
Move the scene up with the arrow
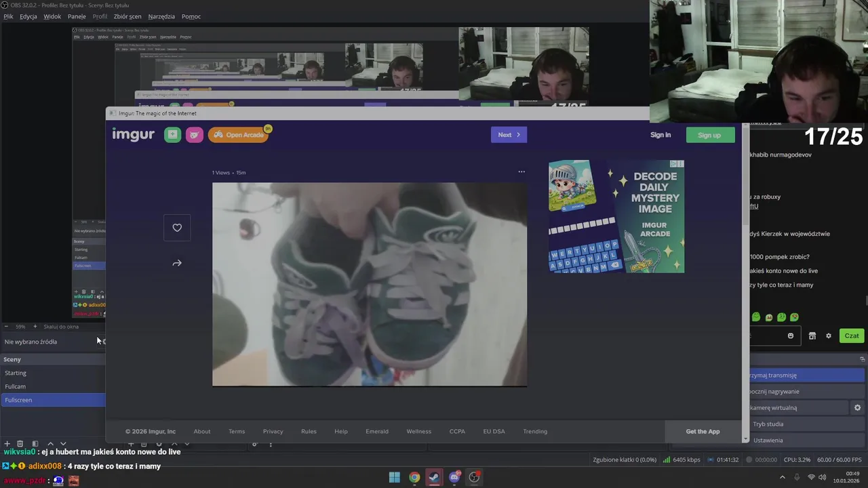pos(50,443)
